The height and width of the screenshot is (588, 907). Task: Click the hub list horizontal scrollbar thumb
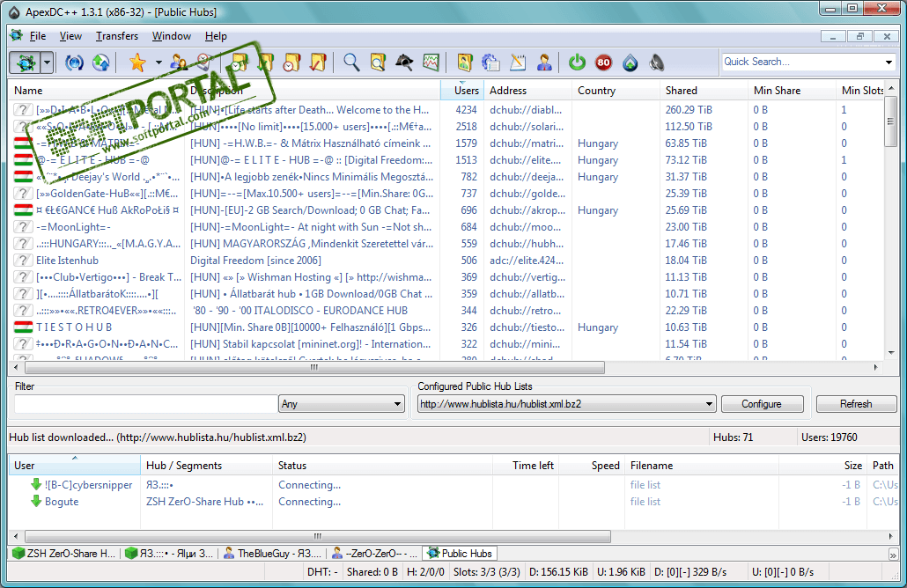[x=314, y=367]
